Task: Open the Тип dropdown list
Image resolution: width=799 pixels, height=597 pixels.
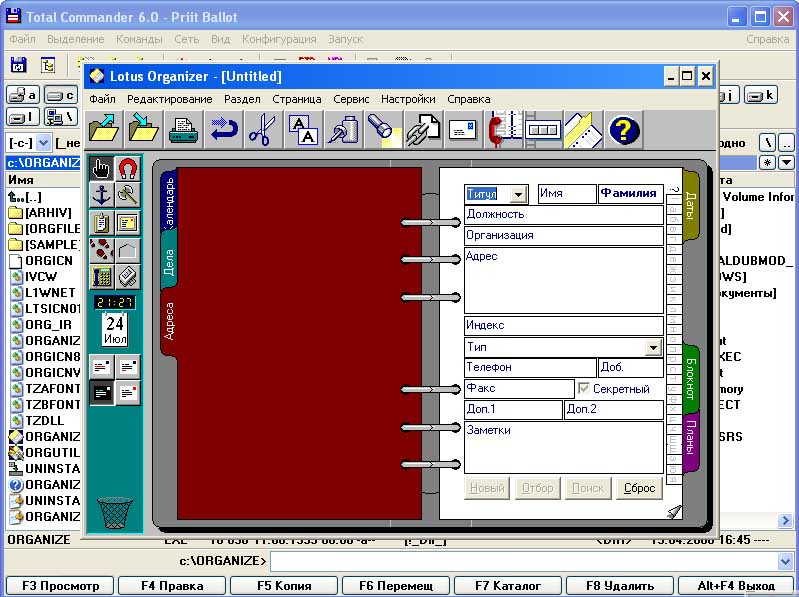Action: (653, 347)
